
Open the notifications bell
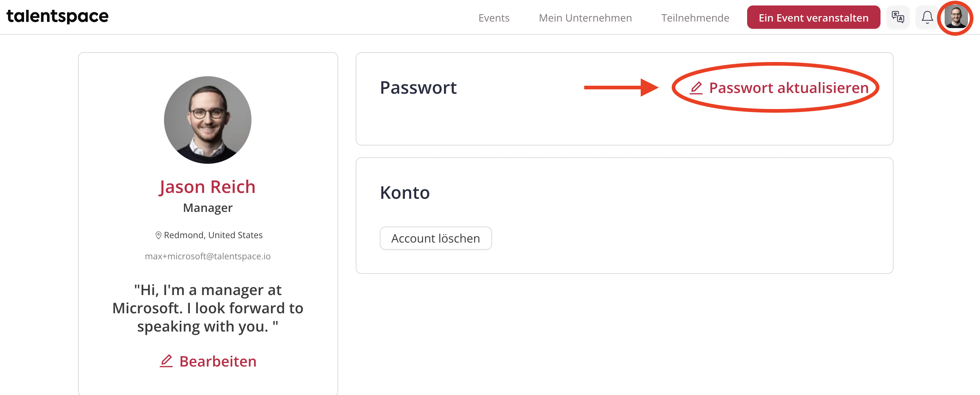(x=927, y=17)
